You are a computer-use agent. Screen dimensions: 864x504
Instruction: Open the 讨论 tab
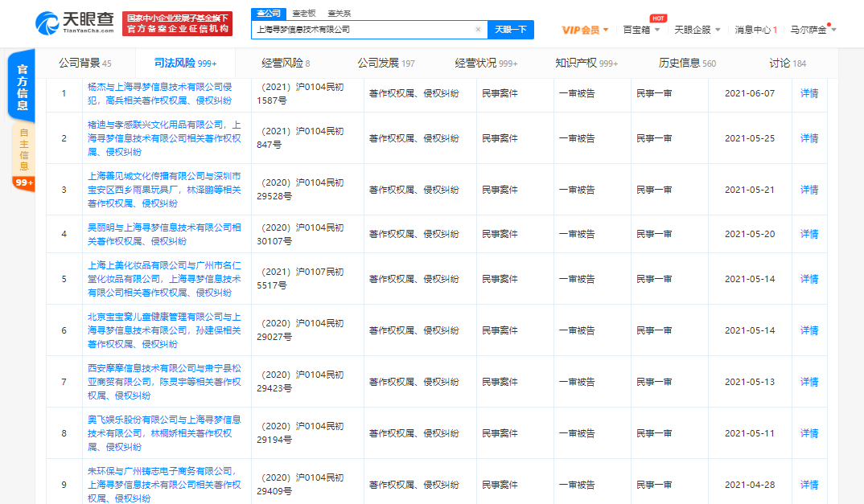pos(788,64)
